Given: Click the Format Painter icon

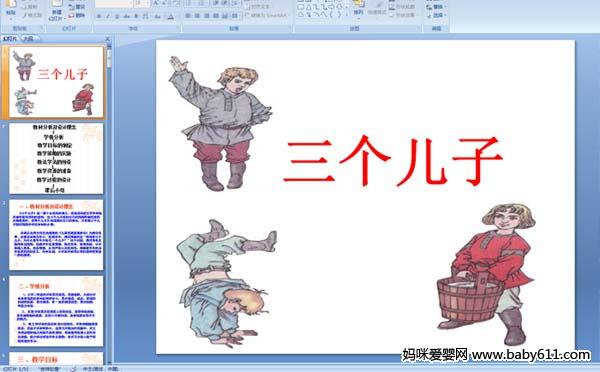Looking at the screenshot, I should tap(32, 15).
